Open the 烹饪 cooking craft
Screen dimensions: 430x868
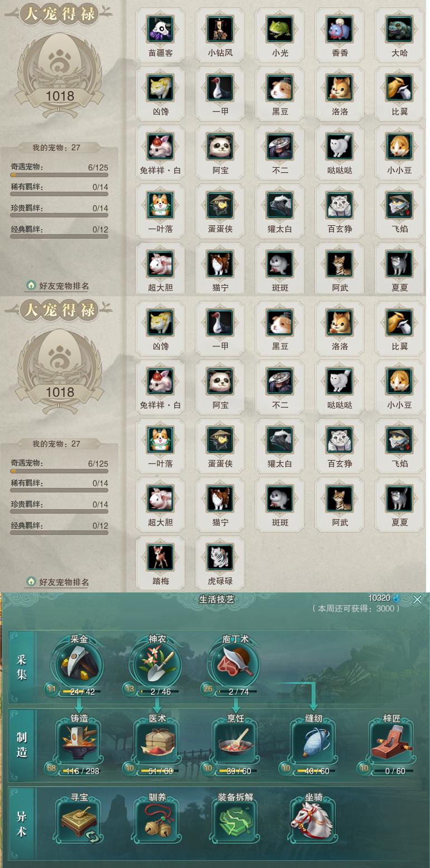click(236, 742)
